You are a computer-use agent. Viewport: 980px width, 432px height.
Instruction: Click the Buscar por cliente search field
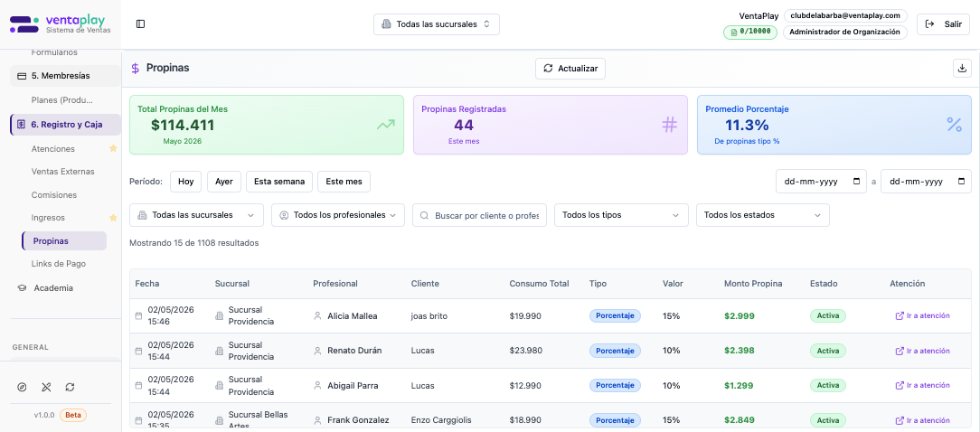479,215
